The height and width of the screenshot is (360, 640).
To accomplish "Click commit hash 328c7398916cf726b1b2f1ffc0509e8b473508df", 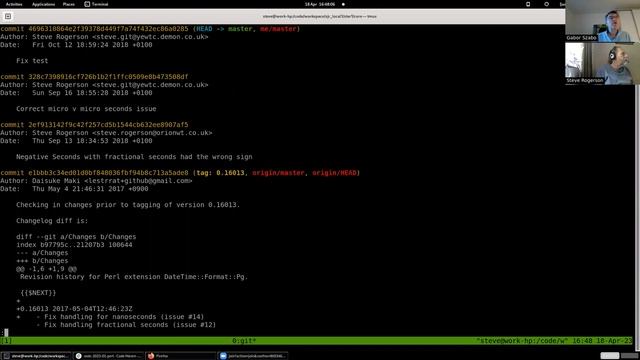I will point(108,77).
